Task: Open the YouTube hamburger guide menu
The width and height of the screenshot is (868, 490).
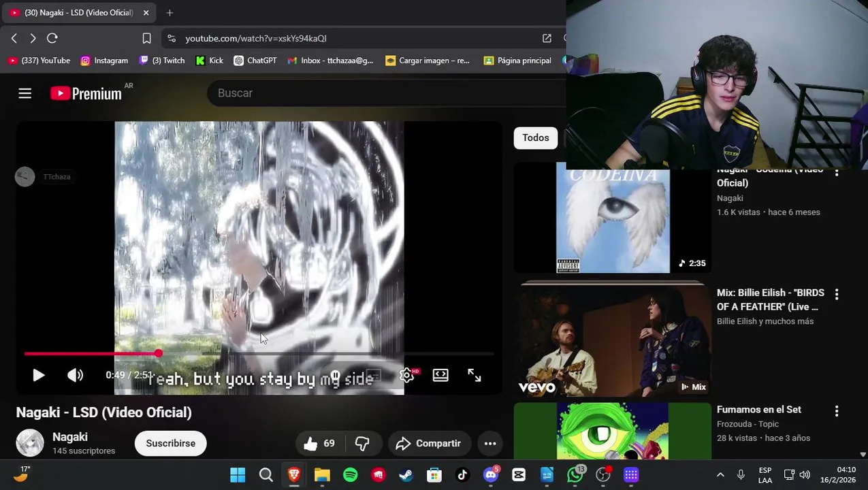Action: click(x=25, y=93)
